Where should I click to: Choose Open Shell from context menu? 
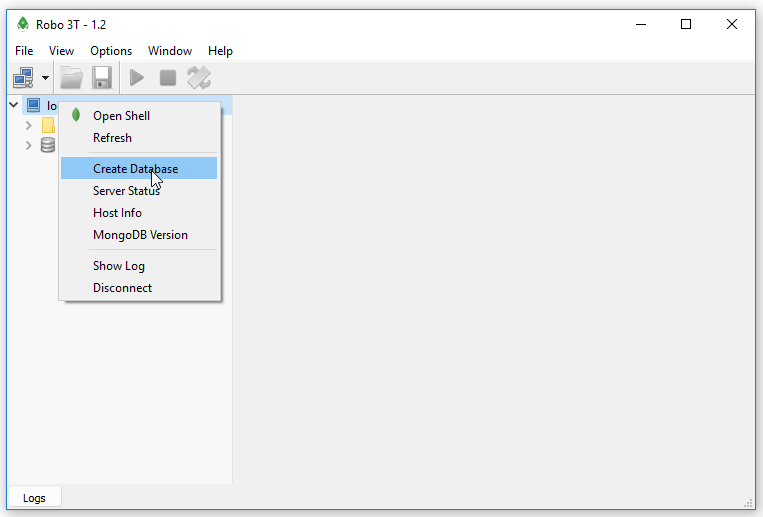139,116
